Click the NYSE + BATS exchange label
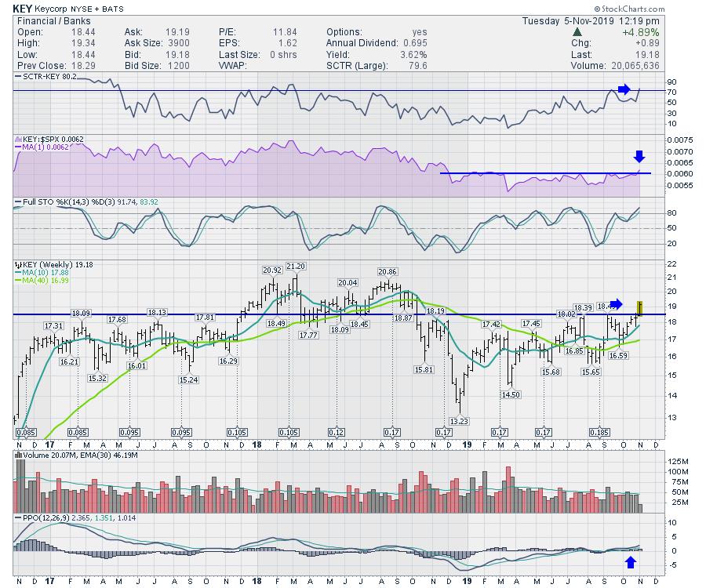 (x=96, y=9)
